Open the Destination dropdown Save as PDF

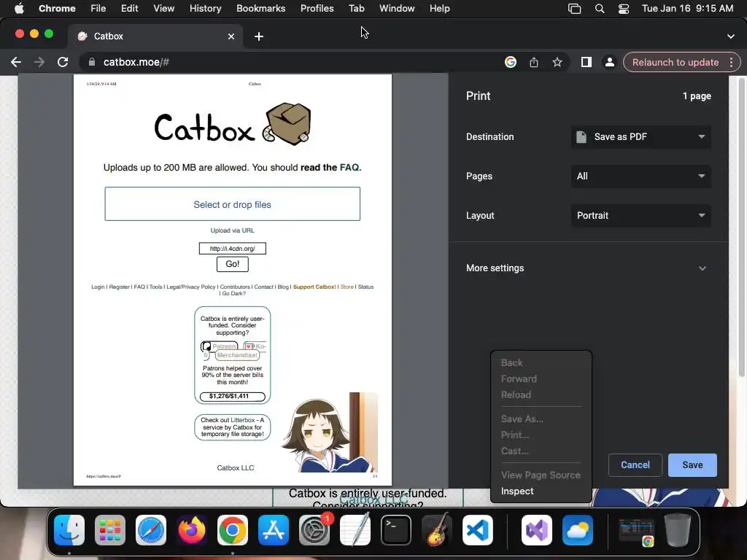click(x=640, y=136)
